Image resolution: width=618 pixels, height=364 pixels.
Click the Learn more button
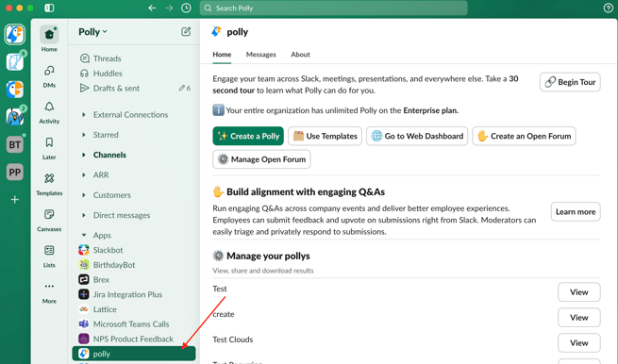click(x=576, y=211)
